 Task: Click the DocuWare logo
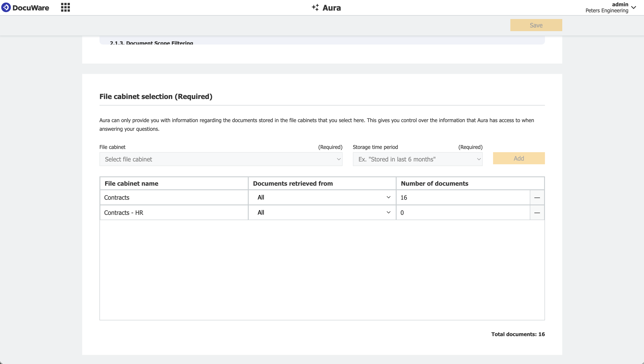tap(25, 8)
